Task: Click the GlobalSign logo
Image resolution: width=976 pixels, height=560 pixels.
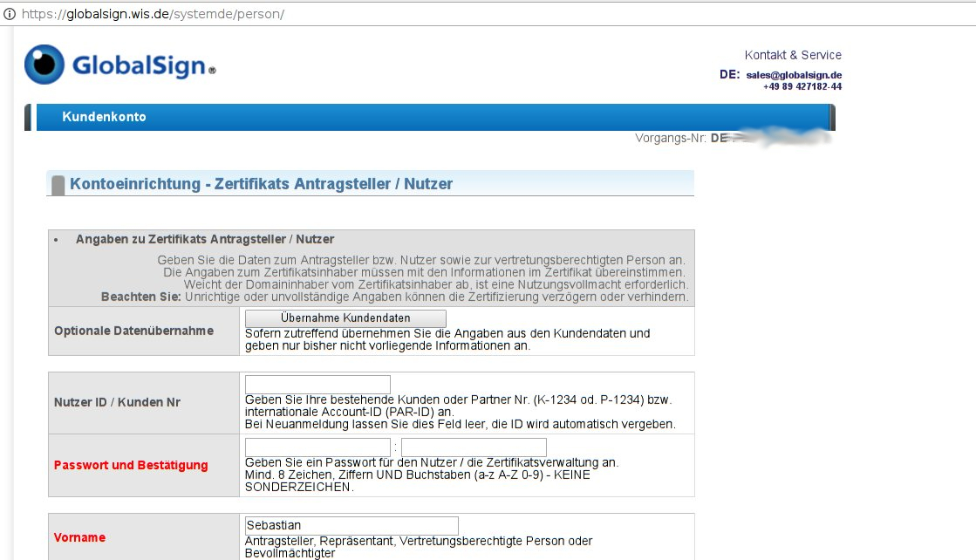Action: click(x=120, y=65)
